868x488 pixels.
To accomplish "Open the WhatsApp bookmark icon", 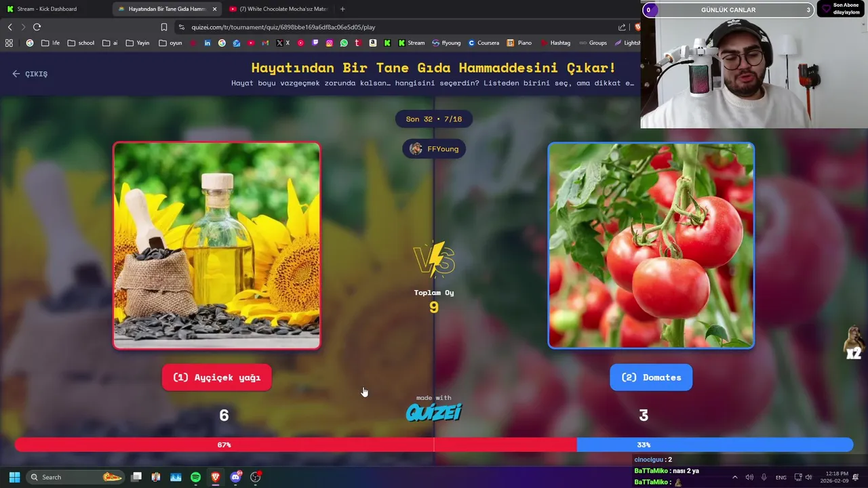I will (x=344, y=43).
